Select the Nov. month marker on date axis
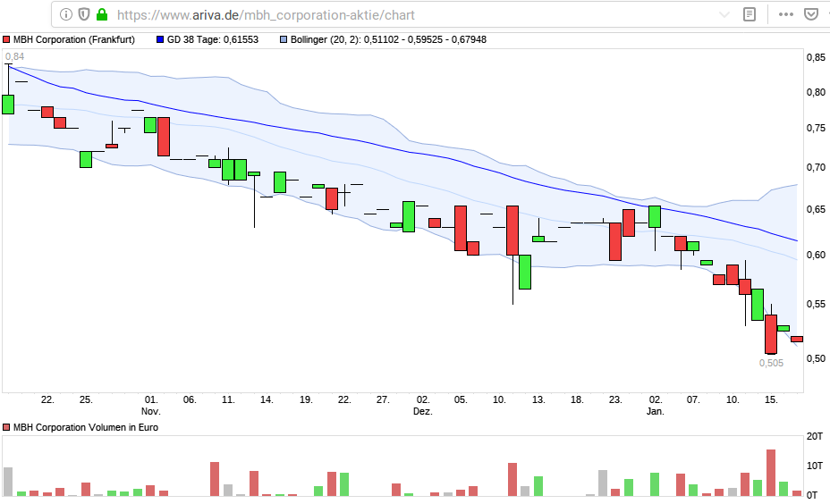The width and height of the screenshot is (830, 504). [150, 412]
